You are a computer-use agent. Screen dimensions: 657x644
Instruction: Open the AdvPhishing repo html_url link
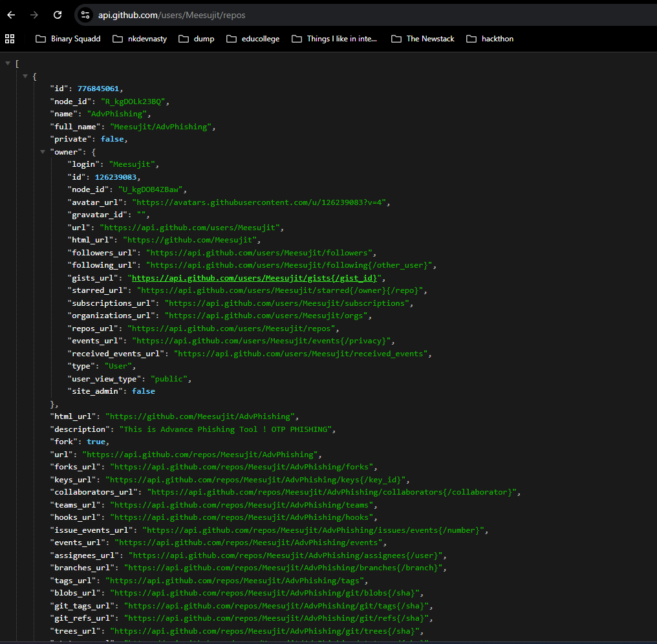click(x=200, y=416)
